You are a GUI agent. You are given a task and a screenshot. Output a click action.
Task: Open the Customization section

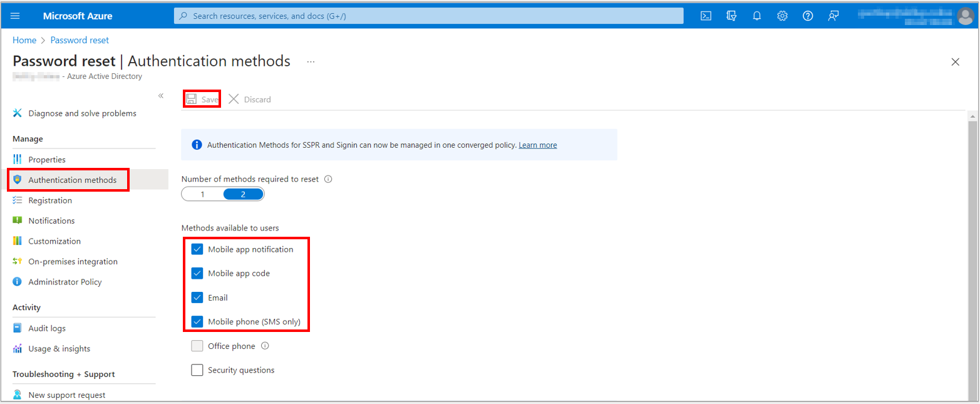[54, 241]
